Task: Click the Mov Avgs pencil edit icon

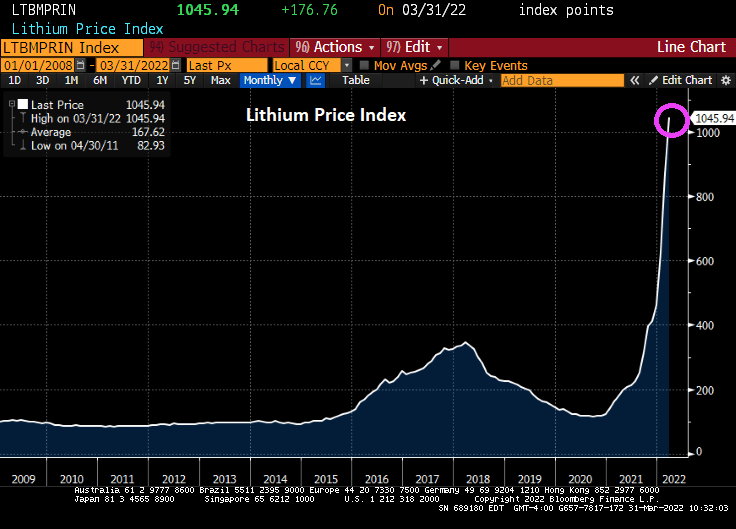Action: pyautogui.click(x=436, y=65)
